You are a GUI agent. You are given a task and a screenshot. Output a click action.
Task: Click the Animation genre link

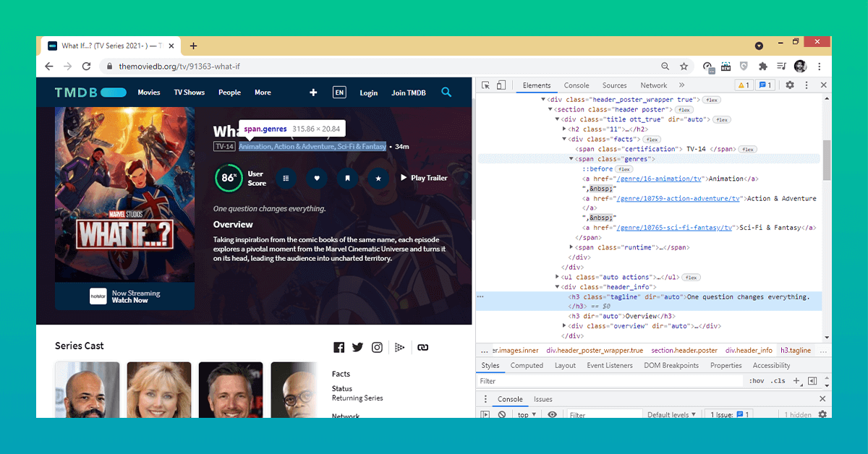click(x=255, y=147)
